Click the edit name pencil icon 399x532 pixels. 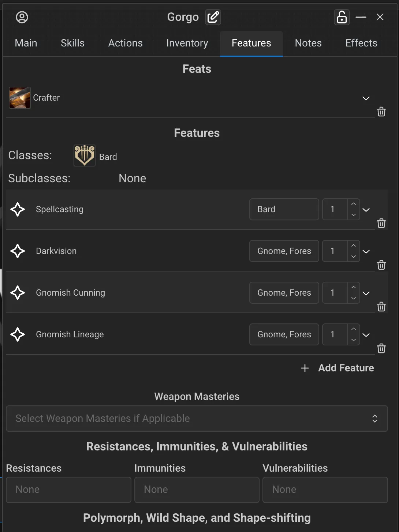coord(213,17)
